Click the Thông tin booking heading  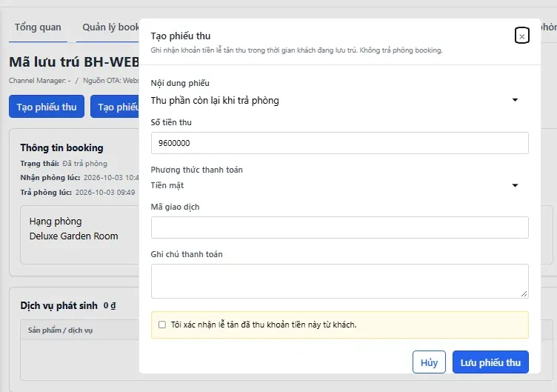pos(61,148)
